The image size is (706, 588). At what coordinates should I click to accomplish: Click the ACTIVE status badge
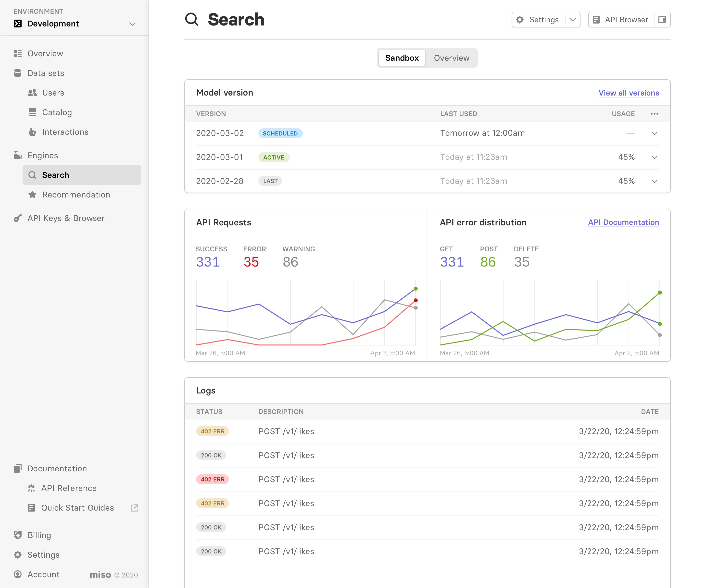tap(274, 157)
